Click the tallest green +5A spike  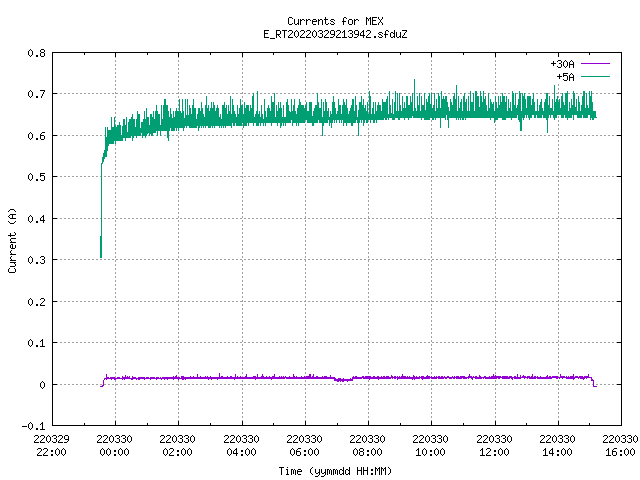click(415, 88)
